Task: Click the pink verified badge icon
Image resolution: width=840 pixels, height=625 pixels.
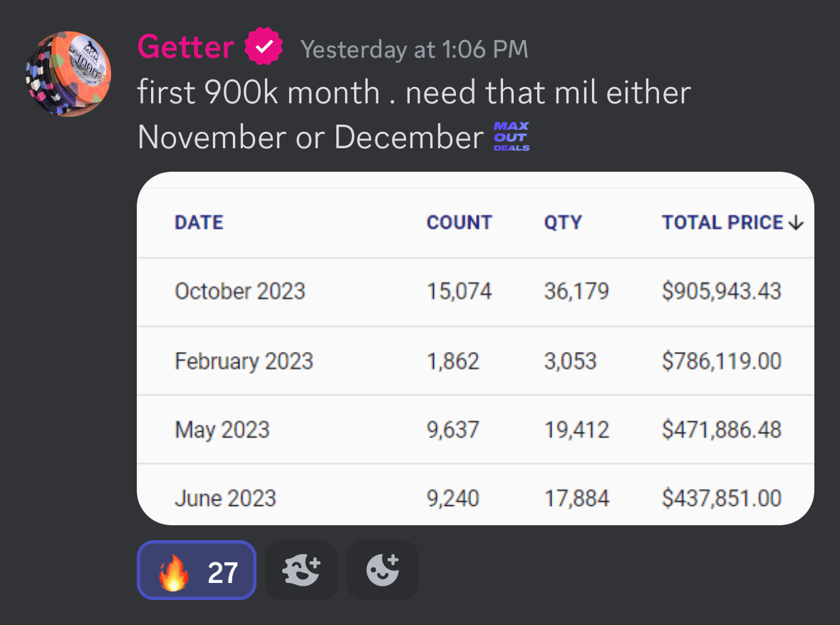Action: click(264, 48)
